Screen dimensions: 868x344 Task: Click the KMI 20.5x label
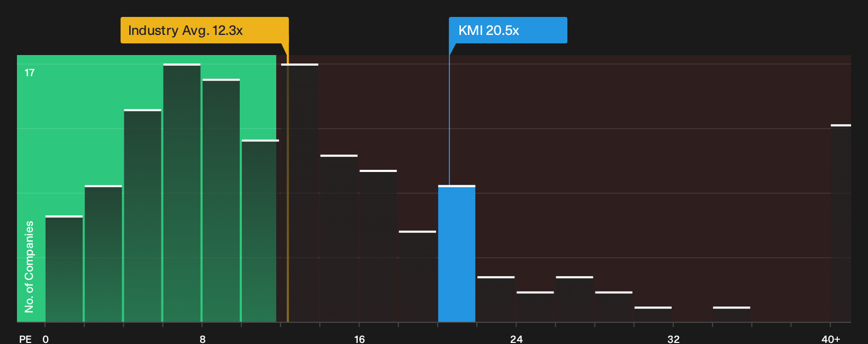tap(508, 30)
